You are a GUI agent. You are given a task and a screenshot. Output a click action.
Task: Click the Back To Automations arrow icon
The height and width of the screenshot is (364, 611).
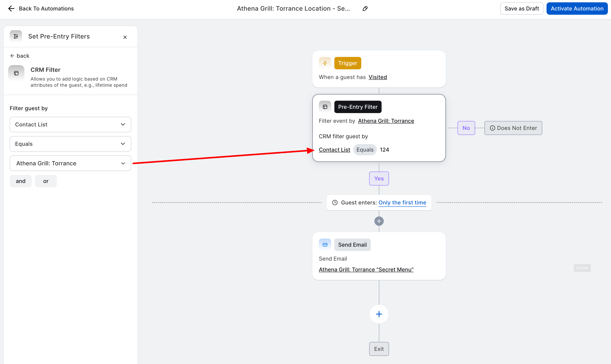coord(11,9)
